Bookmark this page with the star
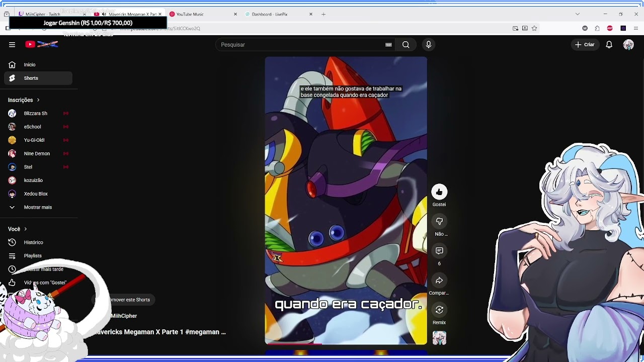 [x=534, y=28]
